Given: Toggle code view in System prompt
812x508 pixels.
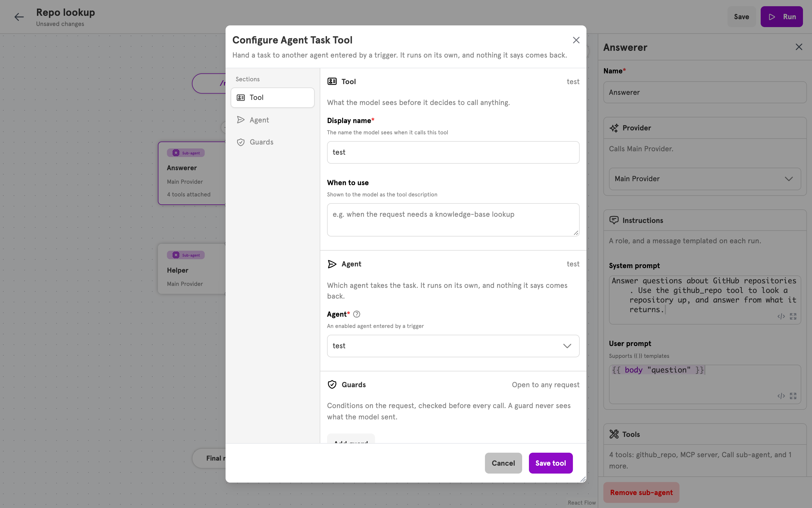Looking at the screenshot, I should (x=781, y=316).
